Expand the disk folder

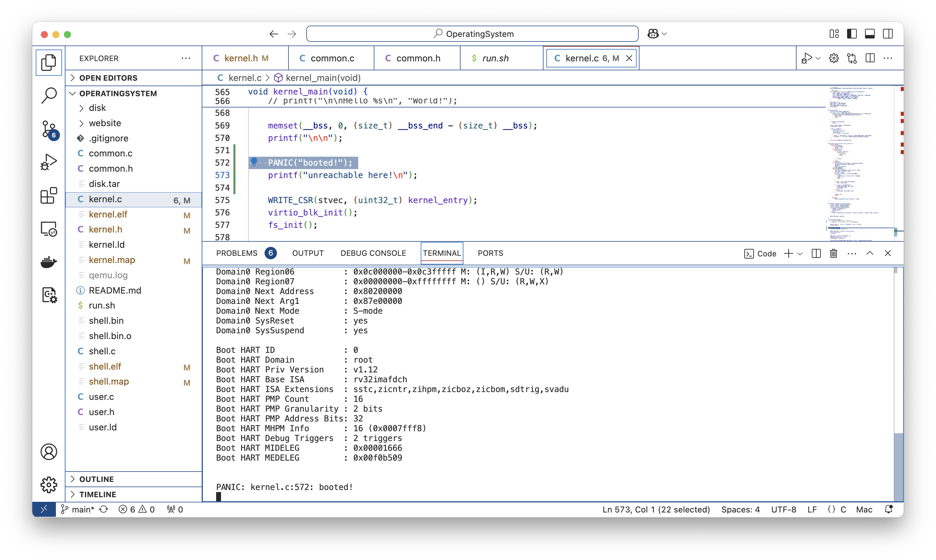(97, 108)
